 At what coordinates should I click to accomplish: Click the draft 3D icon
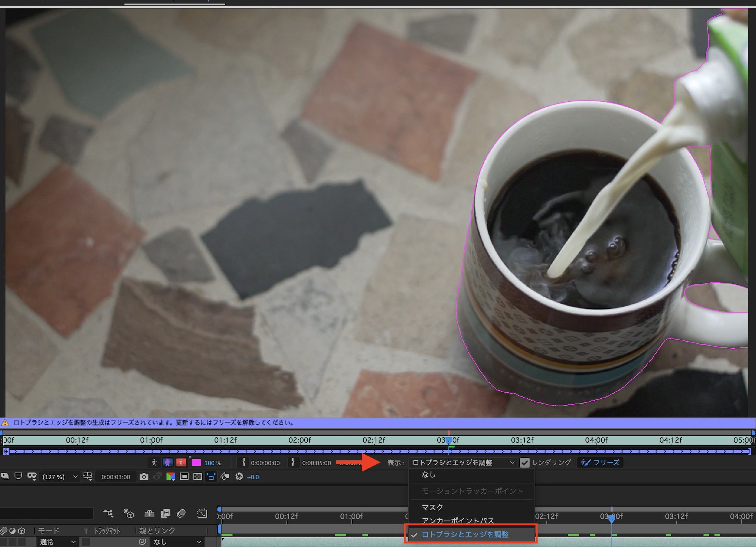coord(129,514)
